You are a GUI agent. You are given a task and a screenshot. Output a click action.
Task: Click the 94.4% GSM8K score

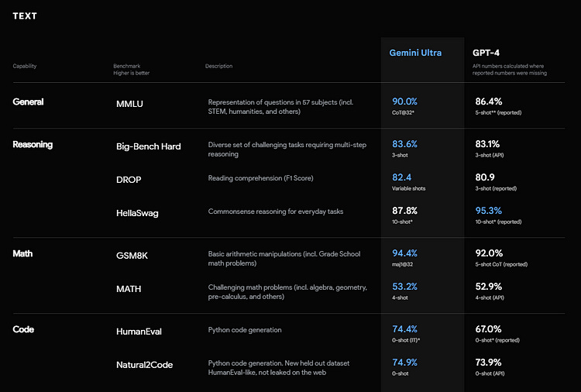coord(404,253)
